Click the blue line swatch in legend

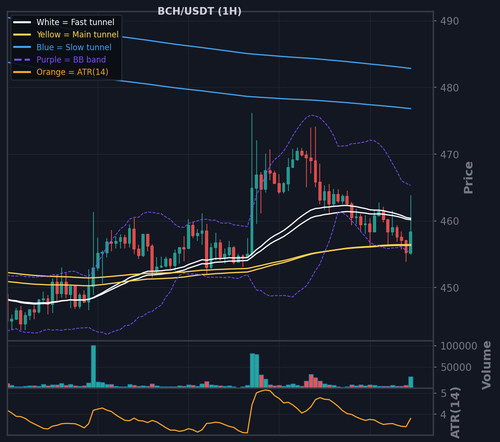tap(22, 47)
